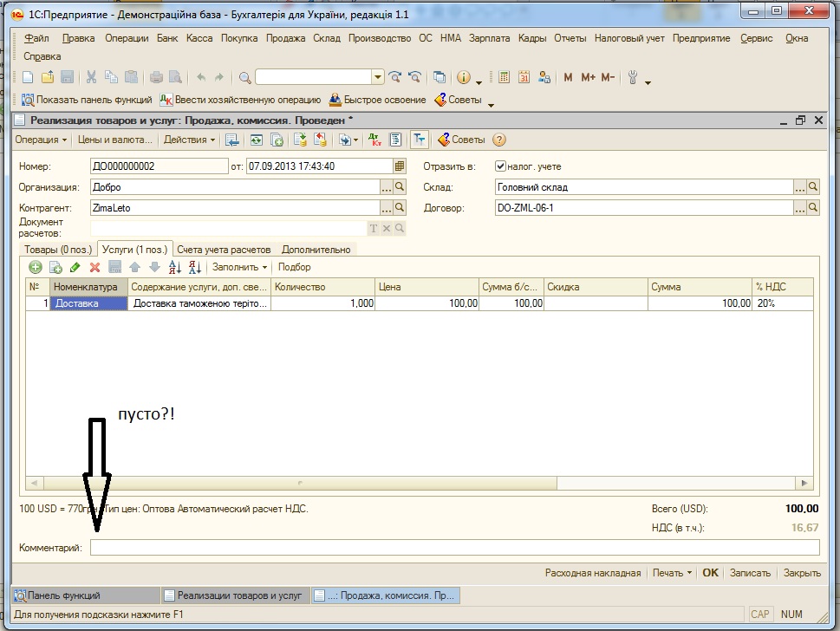Expand the Печать dropdown arrow
This screenshot has width=840, height=631.
[689, 573]
